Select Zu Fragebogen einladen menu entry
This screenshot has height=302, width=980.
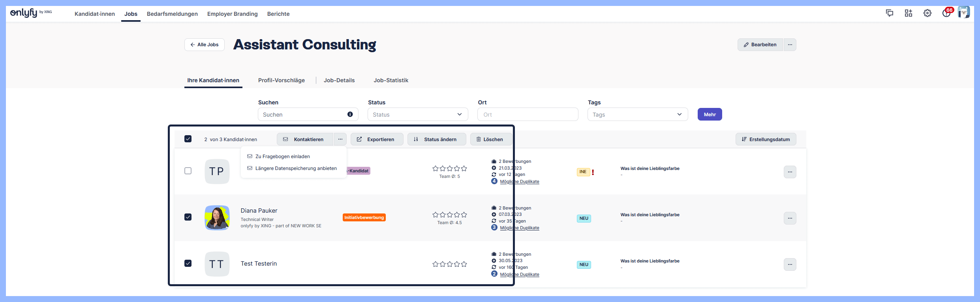(x=282, y=157)
